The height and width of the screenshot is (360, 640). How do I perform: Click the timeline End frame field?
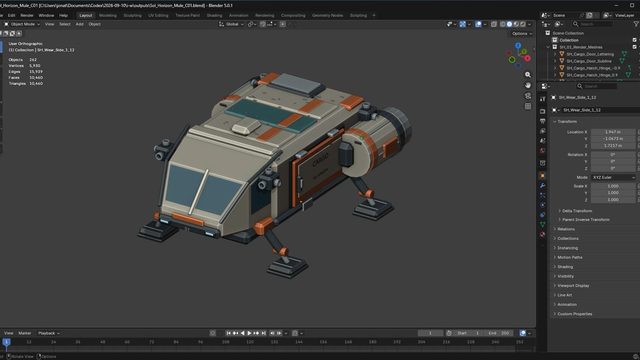(x=500, y=333)
